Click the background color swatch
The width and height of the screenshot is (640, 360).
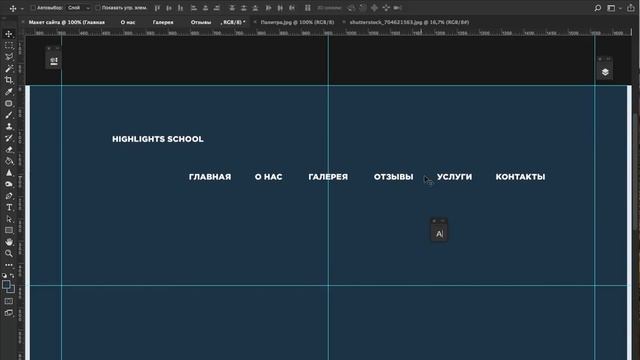[x=12, y=290]
